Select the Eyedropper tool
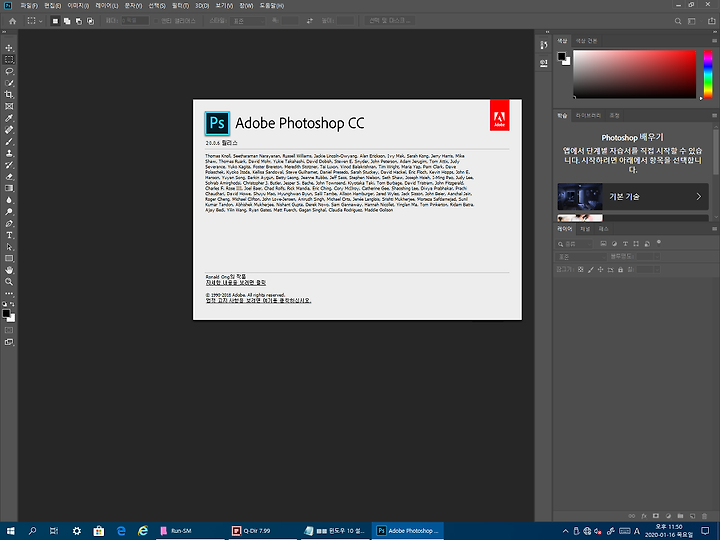This screenshot has height=540, width=720. point(9,118)
